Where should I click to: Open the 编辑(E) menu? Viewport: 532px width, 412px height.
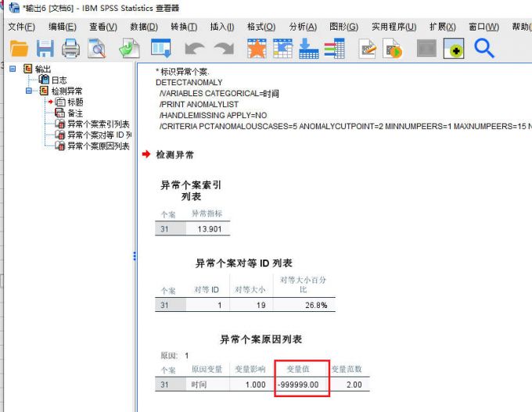[x=63, y=27]
